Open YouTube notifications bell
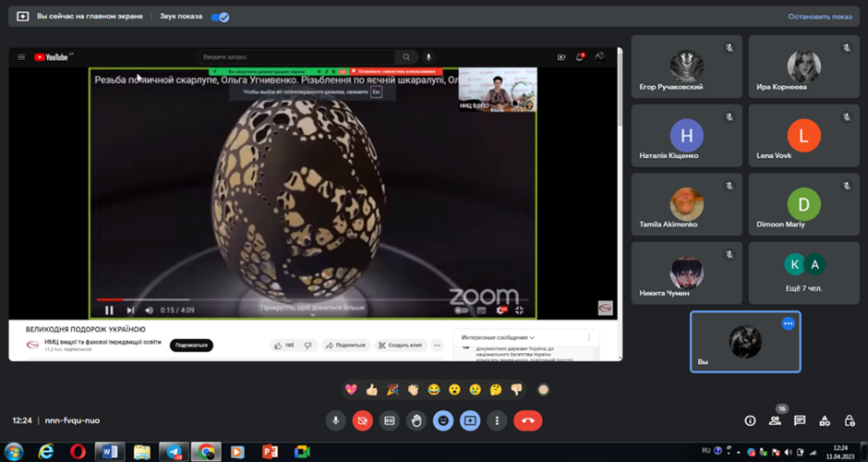The image size is (868, 462). point(580,57)
